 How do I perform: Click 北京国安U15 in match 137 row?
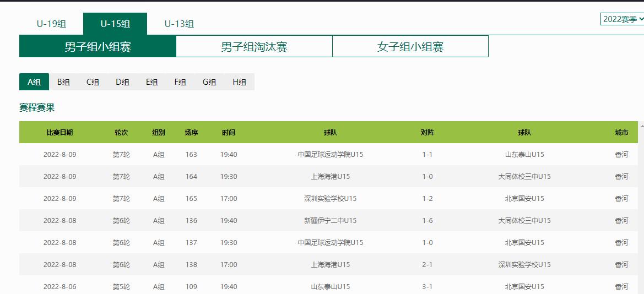coord(524,242)
